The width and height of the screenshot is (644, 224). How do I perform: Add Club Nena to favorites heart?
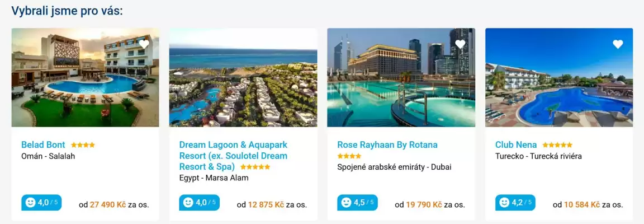point(618,44)
